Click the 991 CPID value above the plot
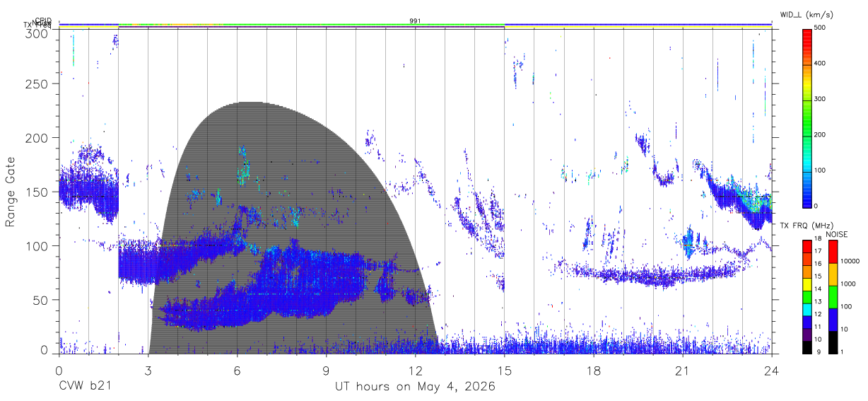The height and width of the screenshot is (401, 868). [x=415, y=21]
